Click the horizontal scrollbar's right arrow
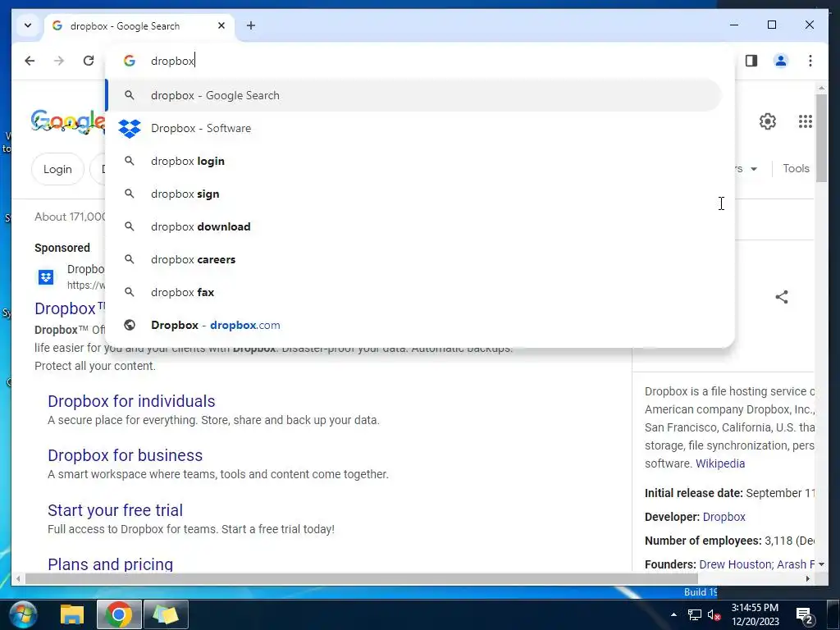Screen dimensions: 840x630 coord(808,578)
